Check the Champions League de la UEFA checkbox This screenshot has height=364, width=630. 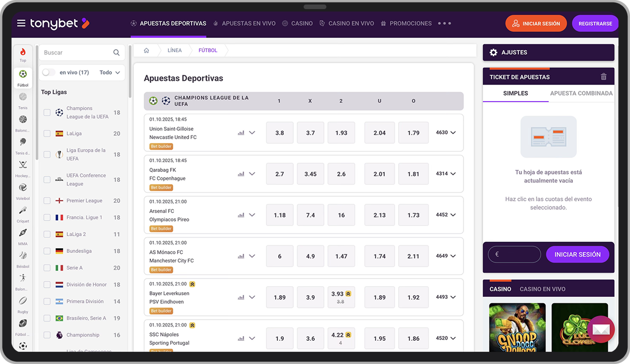pos(47,112)
